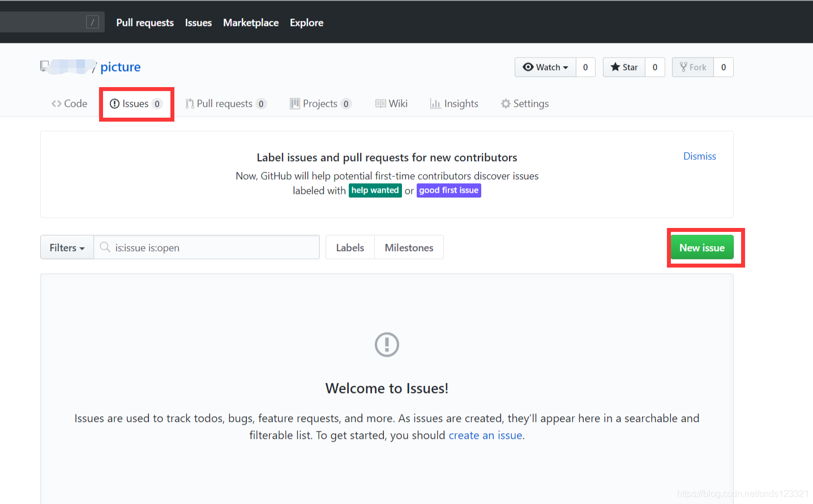The height and width of the screenshot is (504, 813).
Task: Open the Wiki tab
Action: click(x=391, y=104)
